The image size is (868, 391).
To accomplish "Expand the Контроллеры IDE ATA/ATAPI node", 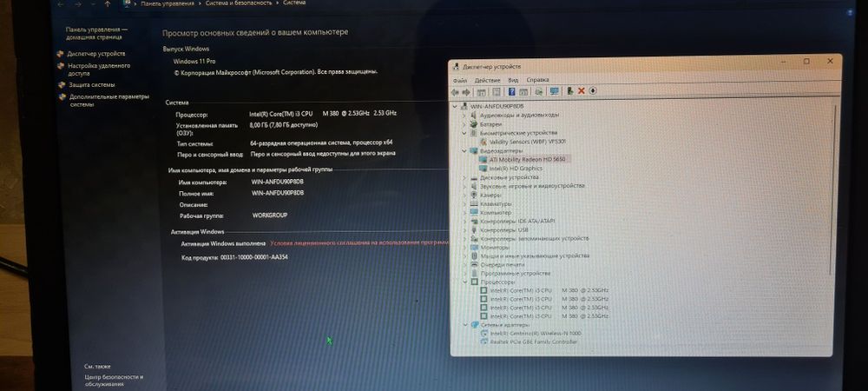I will (x=464, y=221).
